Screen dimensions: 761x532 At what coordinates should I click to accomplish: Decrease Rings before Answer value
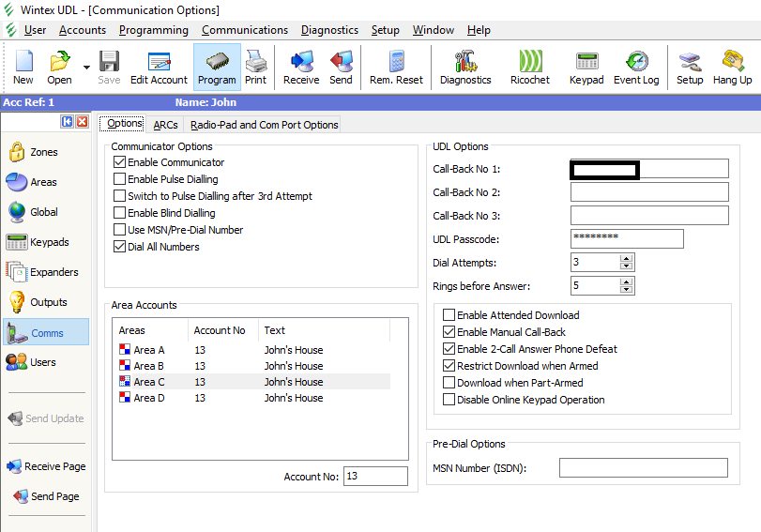click(627, 290)
